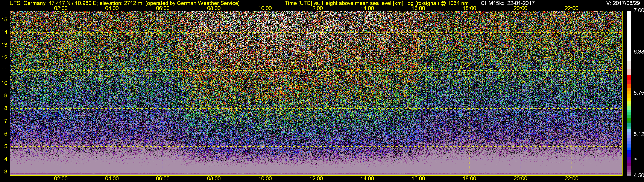Screen dimensions: 644x182
Task: Click the "10:00" label on the top time axis
Action: [265, 8]
